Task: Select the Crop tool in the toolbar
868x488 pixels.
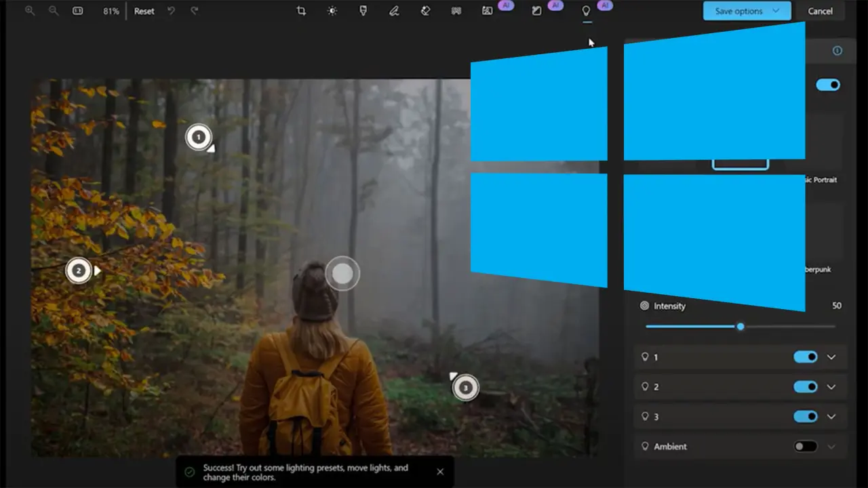Action: (x=301, y=11)
